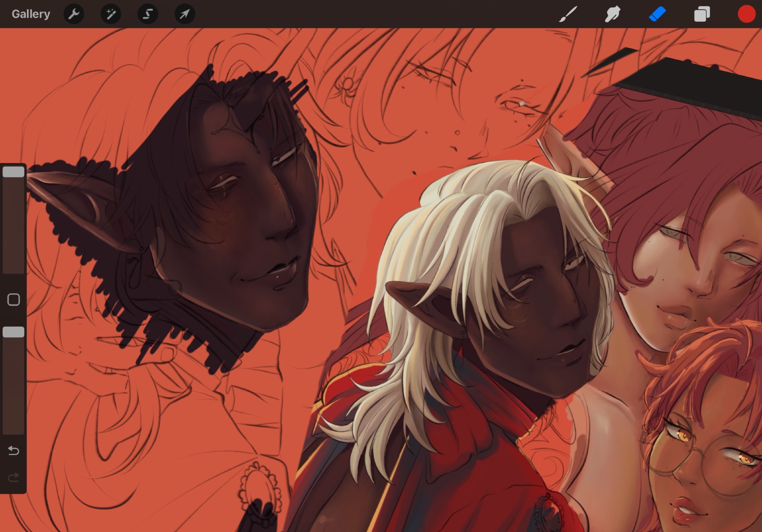The height and width of the screenshot is (532, 762).
Task: Undo the last stroke with the arrow
Action: [13, 451]
